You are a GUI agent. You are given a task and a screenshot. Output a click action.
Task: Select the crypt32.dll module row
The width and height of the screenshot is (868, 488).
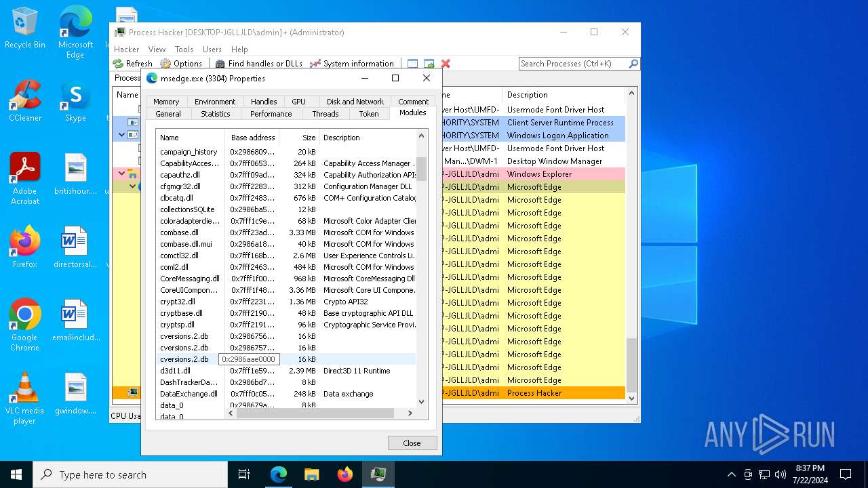click(286, 302)
